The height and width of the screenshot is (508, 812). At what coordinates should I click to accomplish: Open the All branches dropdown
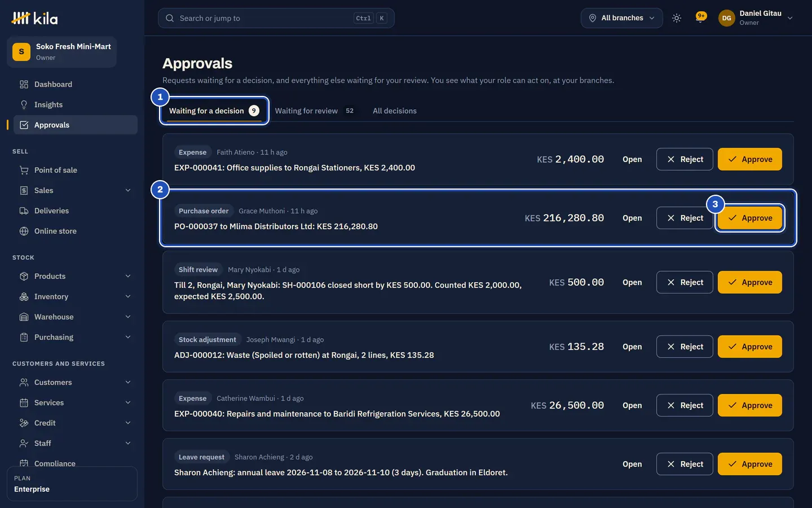[622, 18]
